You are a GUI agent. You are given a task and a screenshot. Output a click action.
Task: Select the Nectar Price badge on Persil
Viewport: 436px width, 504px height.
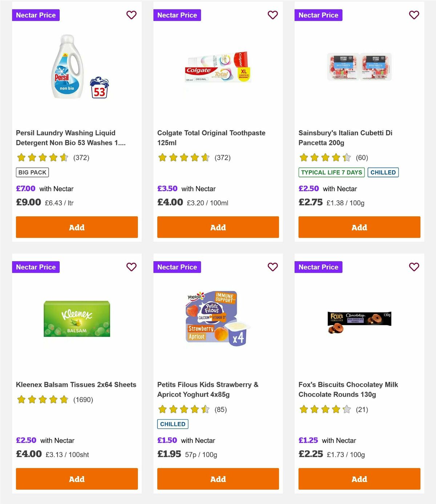36,15
